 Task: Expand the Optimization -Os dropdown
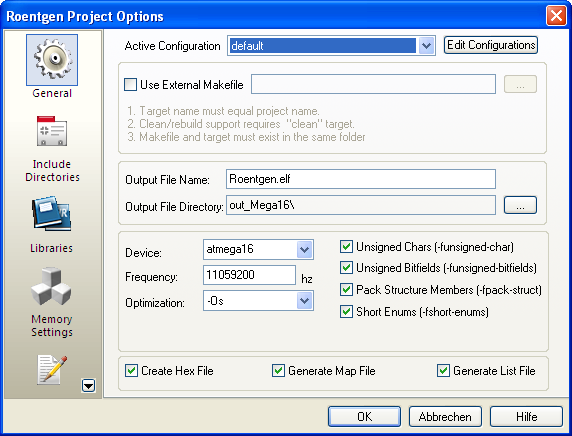click(x=305, y=301)
